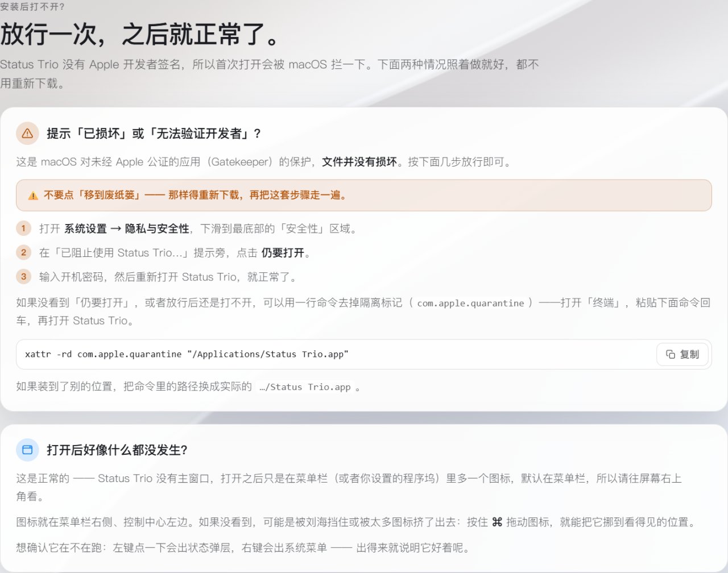Click the warning triangle icon beside 提示「已损坏」

(x=27, y=134)
